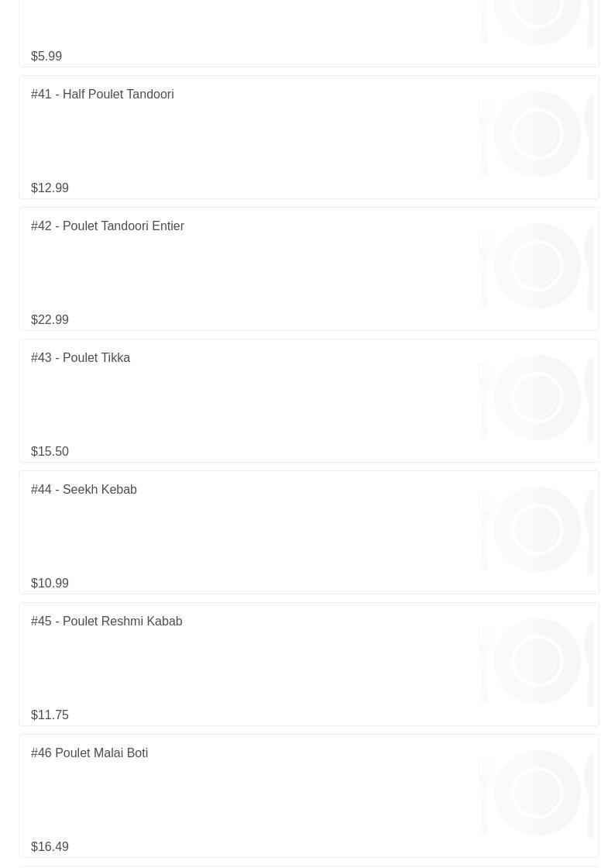Open the #43 - Poulet Tikka menu item
Viewport: 608px width, 868px height.
(81, 358)
